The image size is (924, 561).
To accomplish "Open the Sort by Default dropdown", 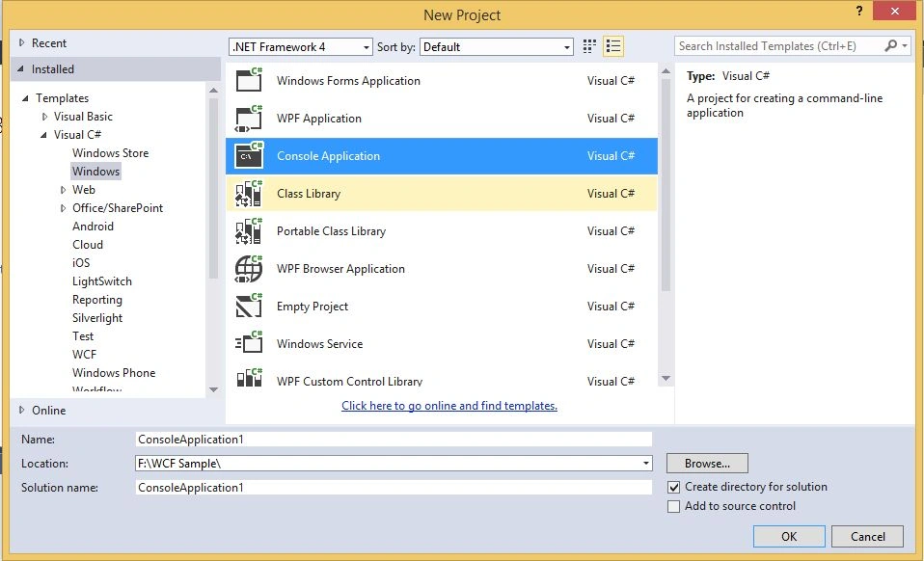I will point(496,46).
